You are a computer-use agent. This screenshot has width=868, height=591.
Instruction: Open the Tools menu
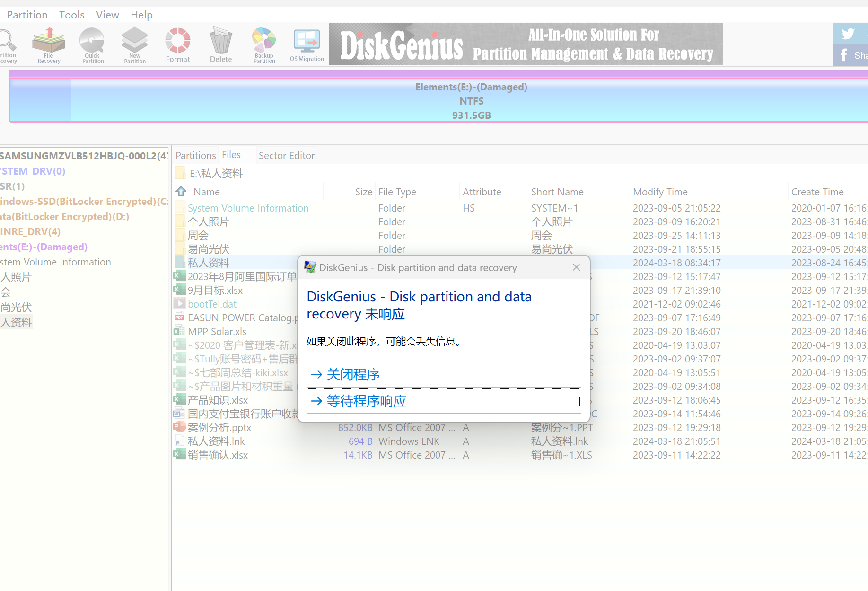pos(72,15)
